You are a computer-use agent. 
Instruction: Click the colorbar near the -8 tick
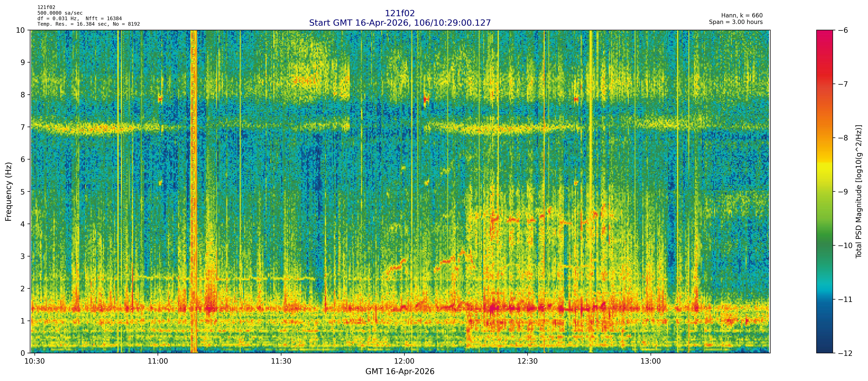pyautogui.click(x=824, y=138)
